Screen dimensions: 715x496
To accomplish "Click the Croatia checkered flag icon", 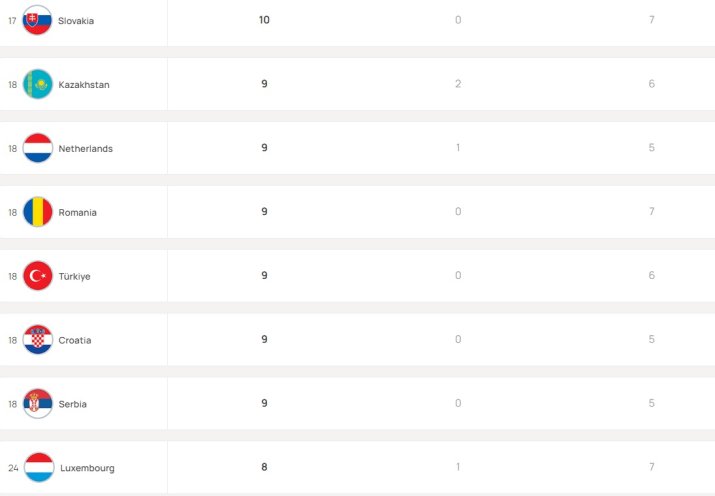I will coord(38,339).
